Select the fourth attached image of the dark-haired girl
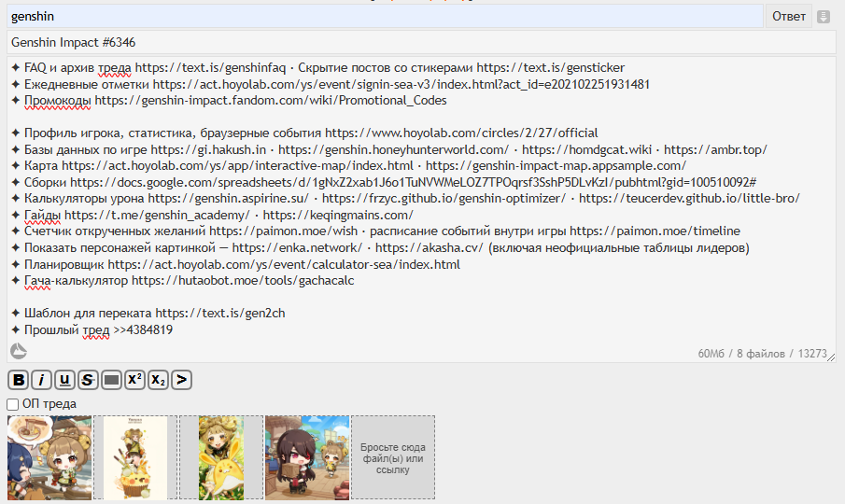This screenshot has width=845, height=504. (x=307, y=457)
